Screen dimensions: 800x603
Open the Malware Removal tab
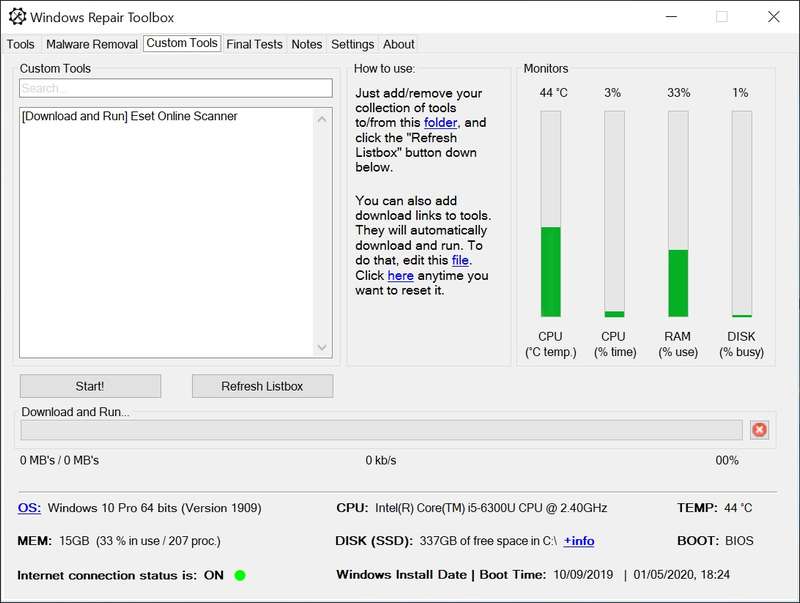point(92,44)
